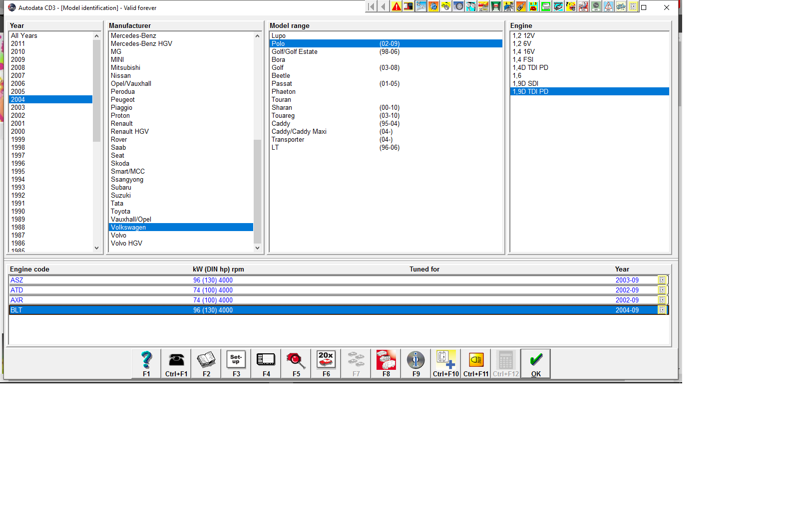Image resolution: width=799 pixels, height=532 pixels.
Task: Select engine code ASZ row
Action: pos(17,280)
